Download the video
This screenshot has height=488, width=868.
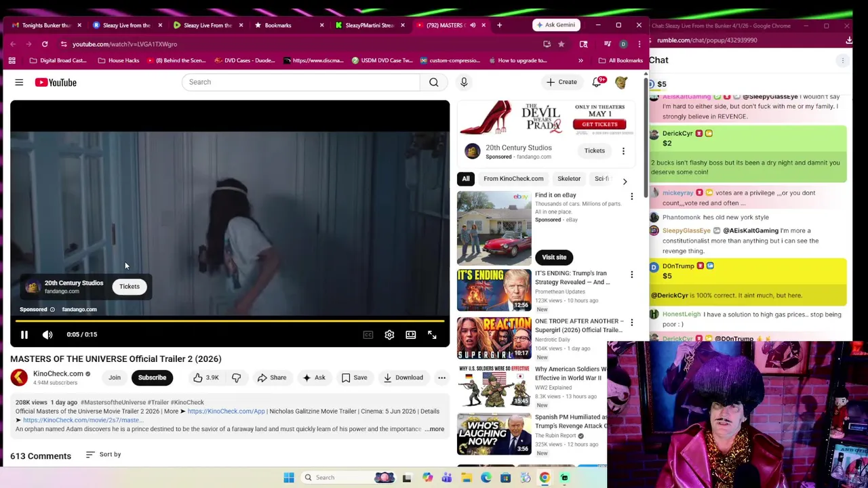click(403, 378)
